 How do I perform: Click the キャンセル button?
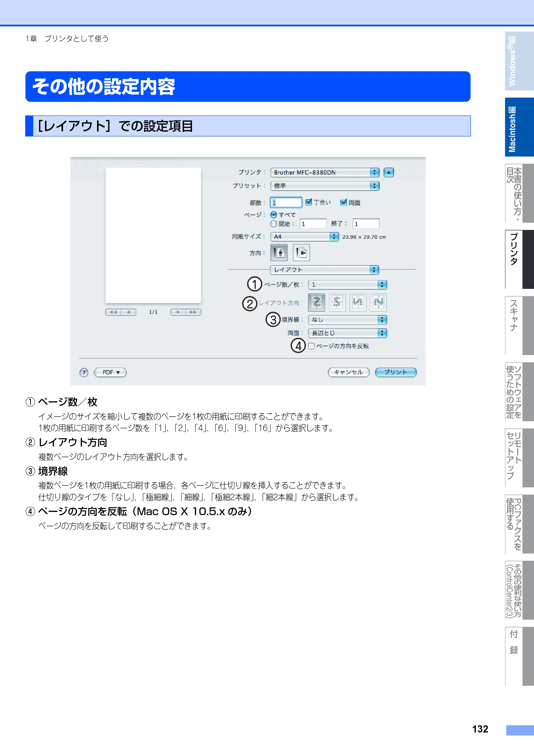349,373
